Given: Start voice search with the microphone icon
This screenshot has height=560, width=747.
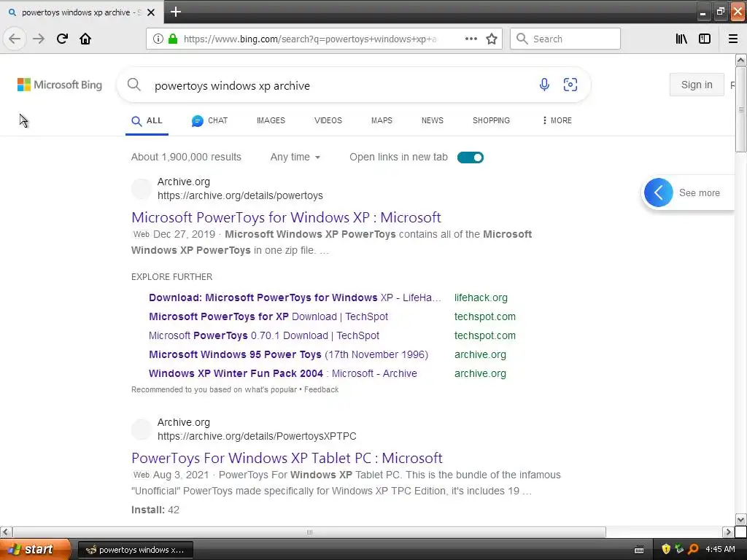Looking at the screenshot, I should point(544,85).
